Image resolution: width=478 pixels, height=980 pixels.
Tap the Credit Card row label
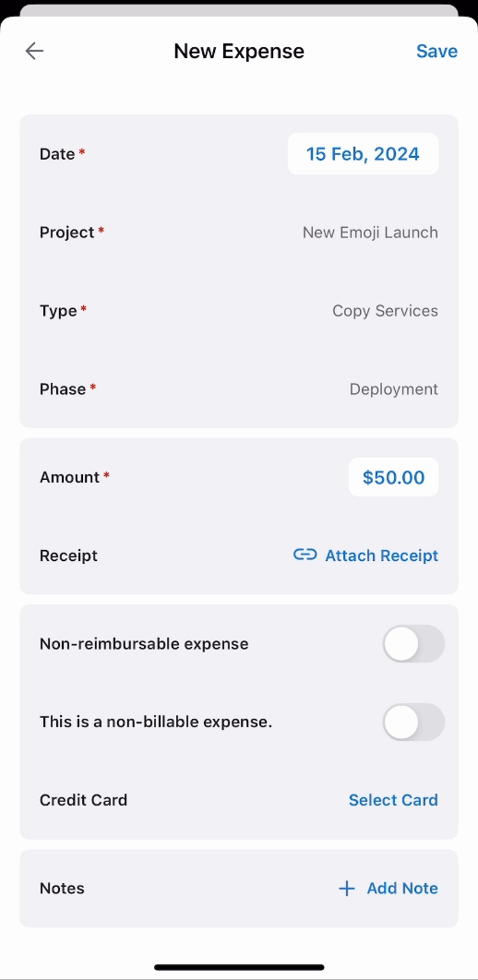(83, 800)
